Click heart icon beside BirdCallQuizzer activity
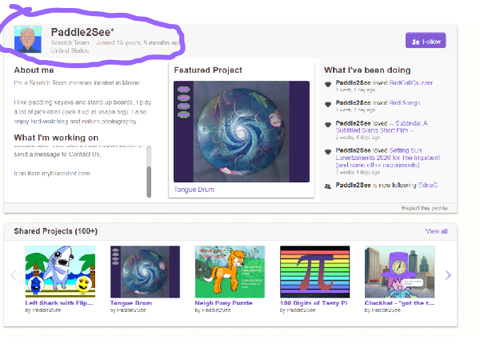480x360 pixels. coord(328,85)
